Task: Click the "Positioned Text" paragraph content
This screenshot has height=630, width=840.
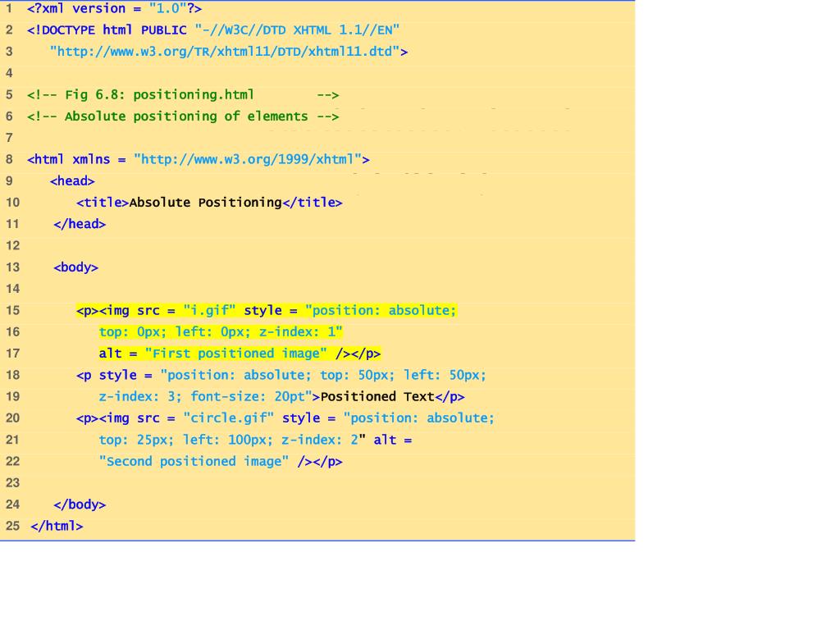Action: coord(377,397)
